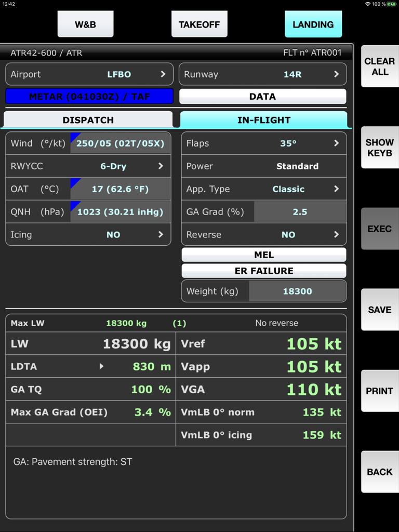Tap the PRINT button
Image resolution: width=399 pixels, height=532 pixels.
tap(380, 391)
